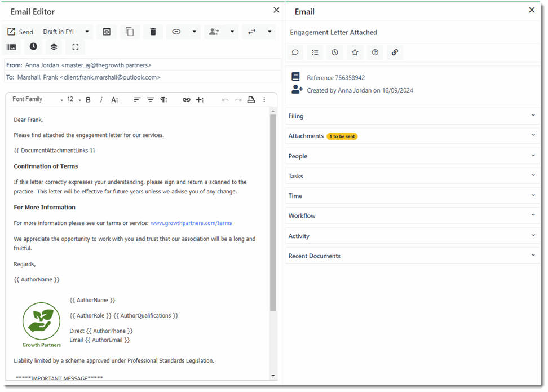Screen dimensions: 548x392
Task: Click the Send button
Action: (x=21, y=32)
